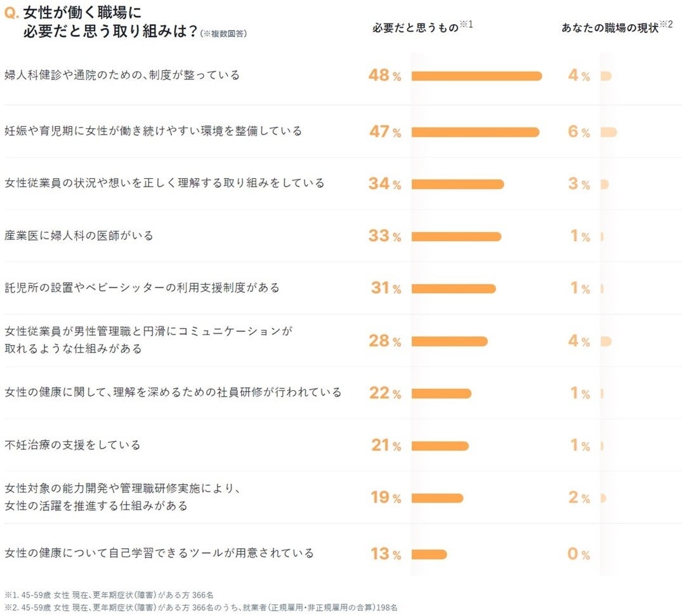Click the 妊娠や育児期に女性が働き続けやすい row label

[153, 131]
